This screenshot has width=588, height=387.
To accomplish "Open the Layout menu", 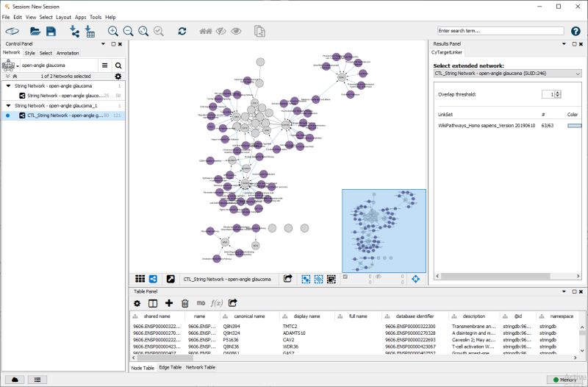I will pos(63,17).
